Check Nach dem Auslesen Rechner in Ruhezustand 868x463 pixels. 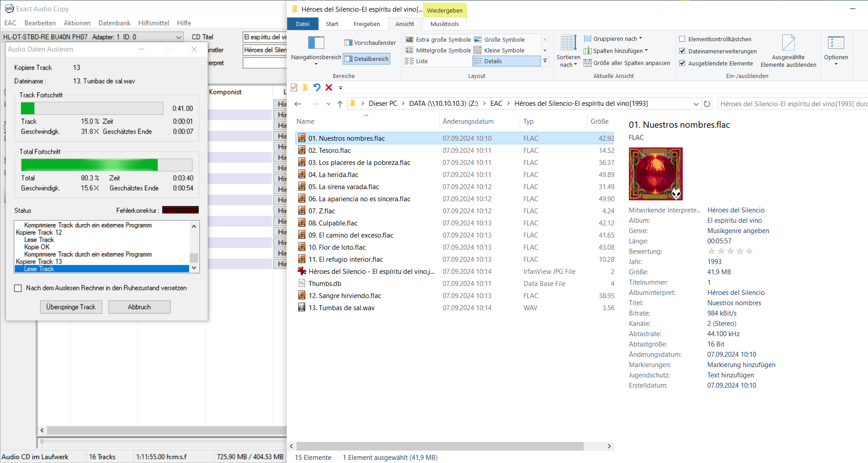point(18,288)
